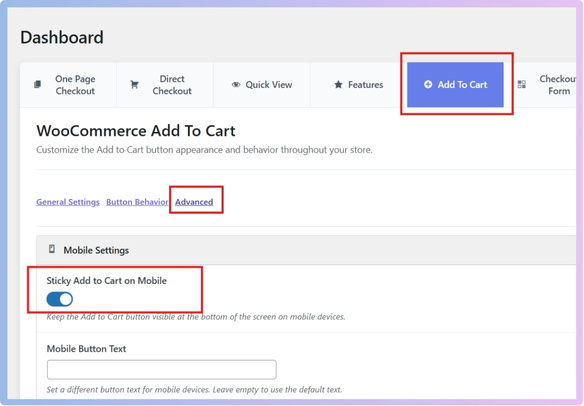
Task: Click the Mobile Settings section header
Action: pos(306,250)
